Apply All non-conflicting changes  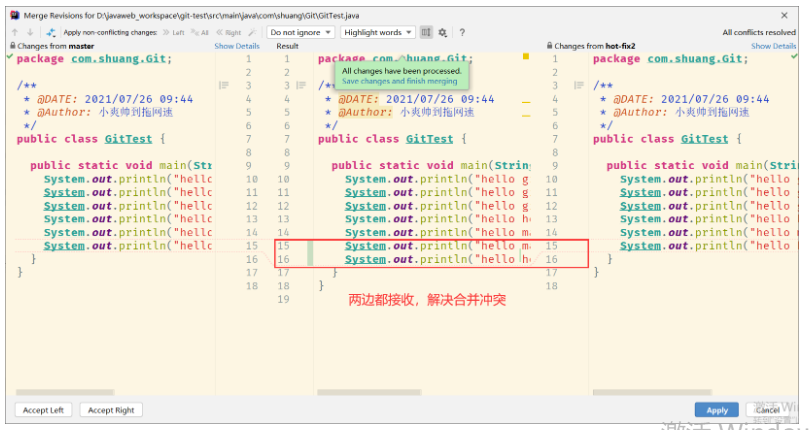(x=199, y=32)
